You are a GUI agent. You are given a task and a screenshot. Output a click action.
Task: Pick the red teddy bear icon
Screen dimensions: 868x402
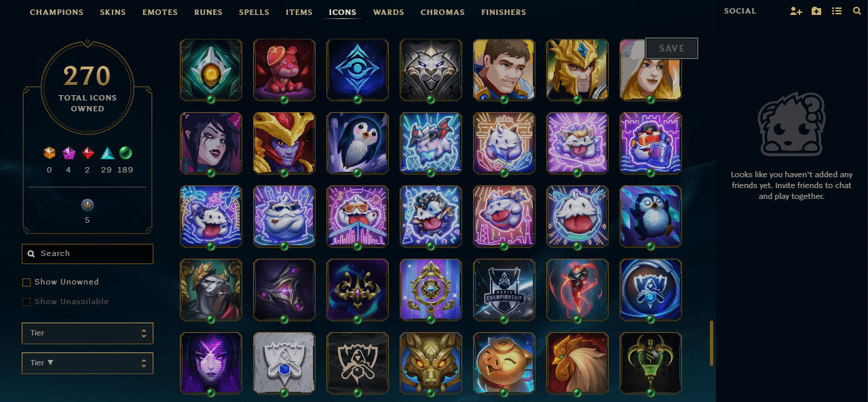[x=284, y=69]
